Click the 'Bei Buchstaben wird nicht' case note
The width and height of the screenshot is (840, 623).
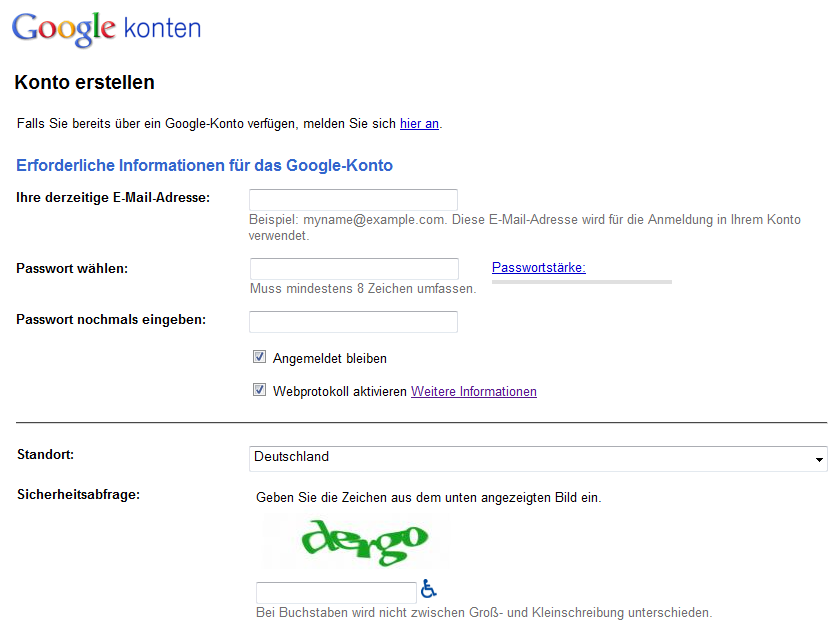484,612
